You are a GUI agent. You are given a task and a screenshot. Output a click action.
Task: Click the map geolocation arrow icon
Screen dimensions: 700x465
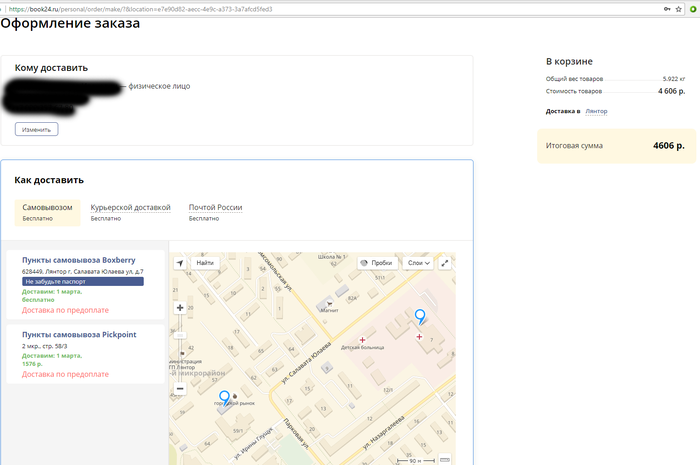click(179, 263)
